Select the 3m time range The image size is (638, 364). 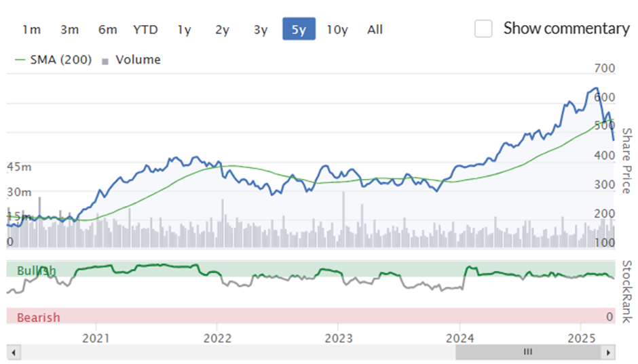point(70,29)
